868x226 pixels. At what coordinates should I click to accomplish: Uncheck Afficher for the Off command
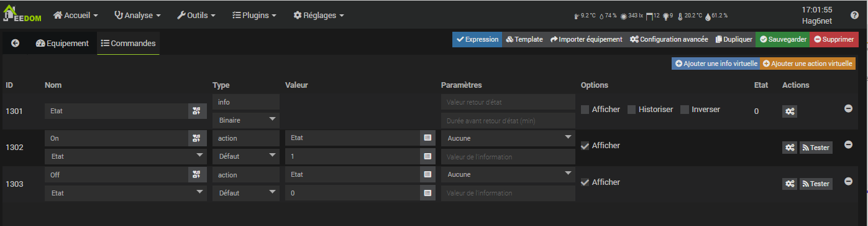coord(585,182)
